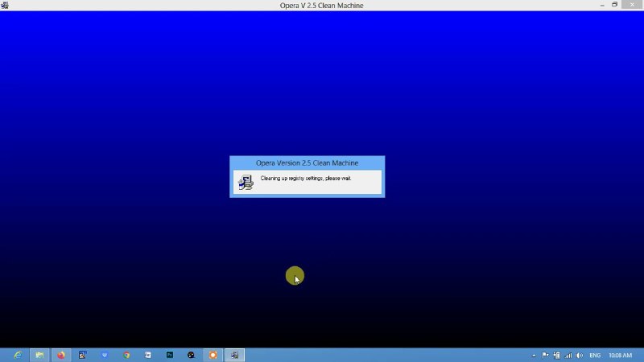Click the 'Opera V 2.5 Clean Machine' window title
Image resolution: width=644 pixels, height=362 pixels.
click(321, 6)
